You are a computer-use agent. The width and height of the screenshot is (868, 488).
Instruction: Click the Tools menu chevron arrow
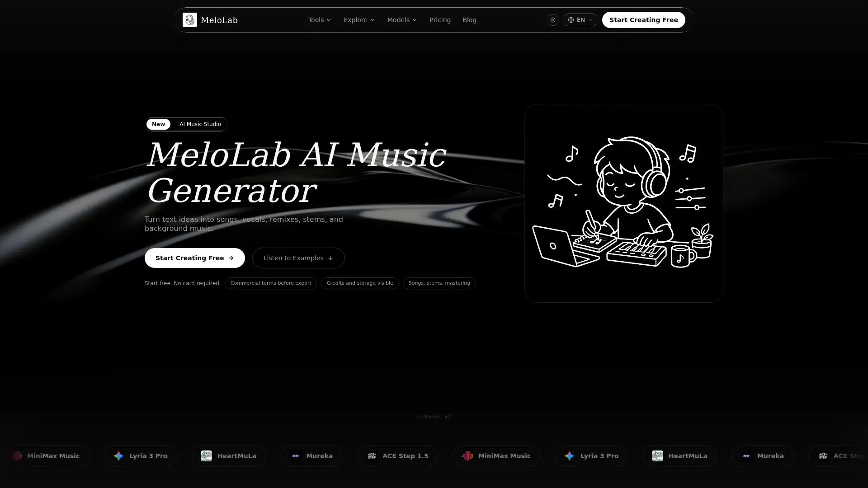[329, 20]
